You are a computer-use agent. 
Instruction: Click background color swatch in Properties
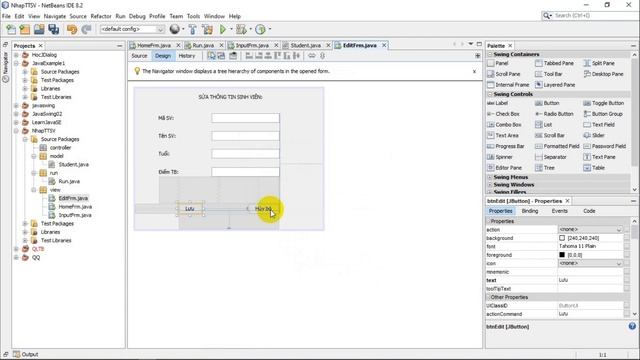click(562, 238)
